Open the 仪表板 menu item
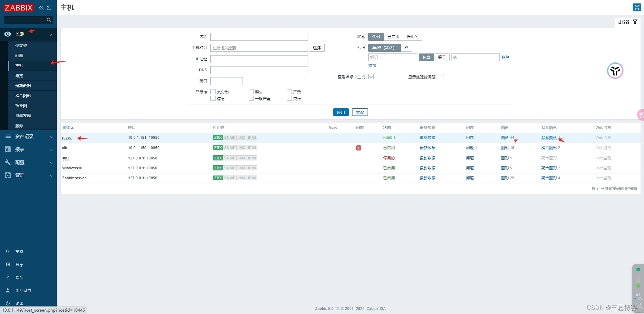 tap(32, 46)
